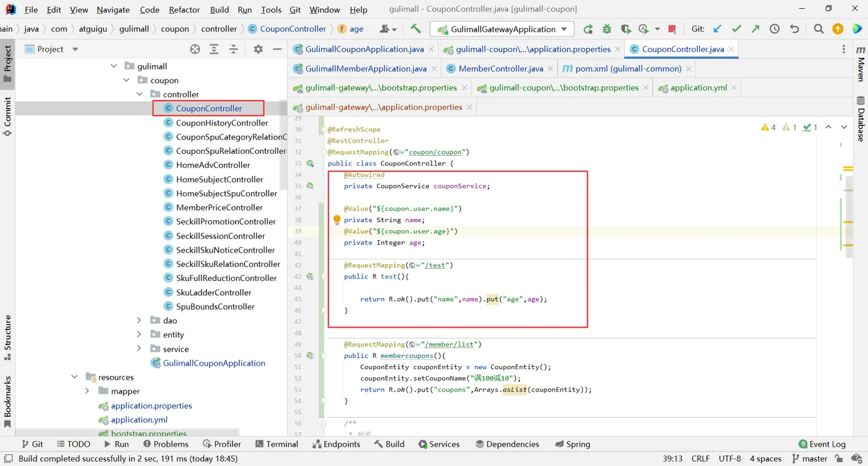Close the GulimallMemberApplication.java tab
Screen dimensions: 868x466
point(433,69)
